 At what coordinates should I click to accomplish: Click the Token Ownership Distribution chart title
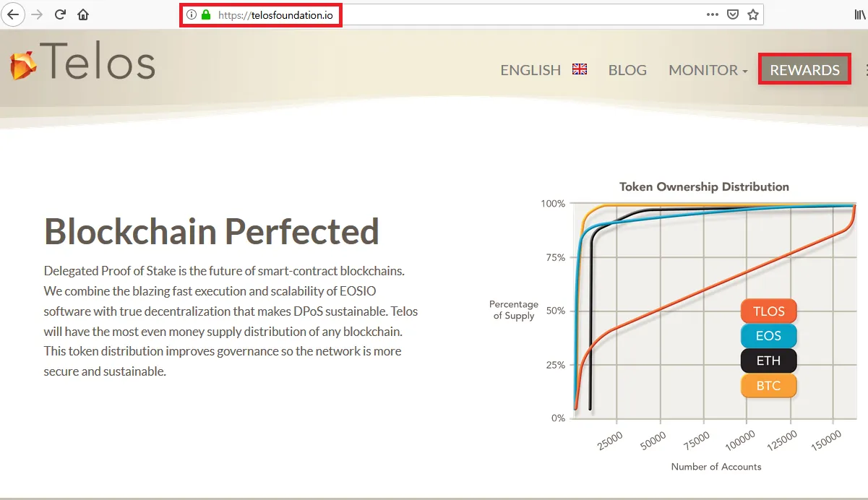click(x=704, y=186)
